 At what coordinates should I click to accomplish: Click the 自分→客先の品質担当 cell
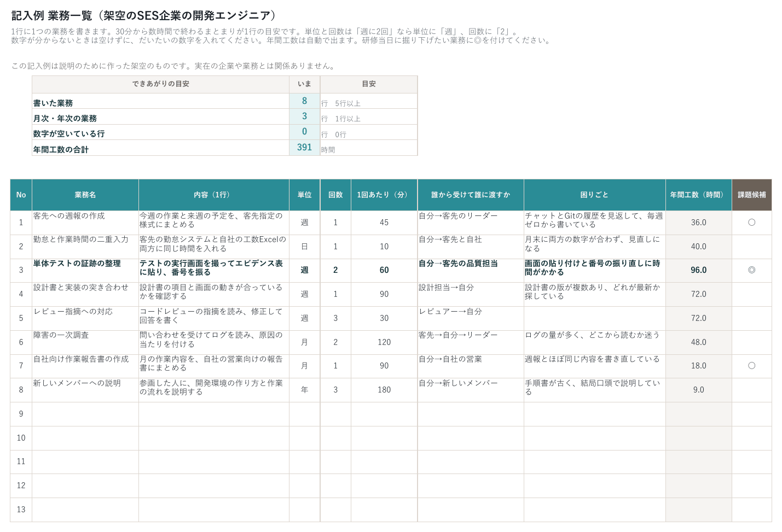tap(471, 270)
